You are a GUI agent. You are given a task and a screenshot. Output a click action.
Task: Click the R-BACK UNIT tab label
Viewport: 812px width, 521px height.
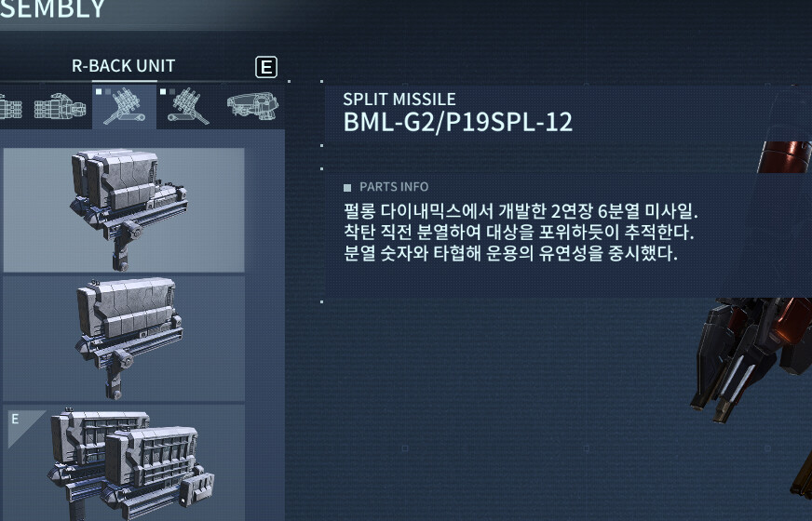(x=123, y=66)
